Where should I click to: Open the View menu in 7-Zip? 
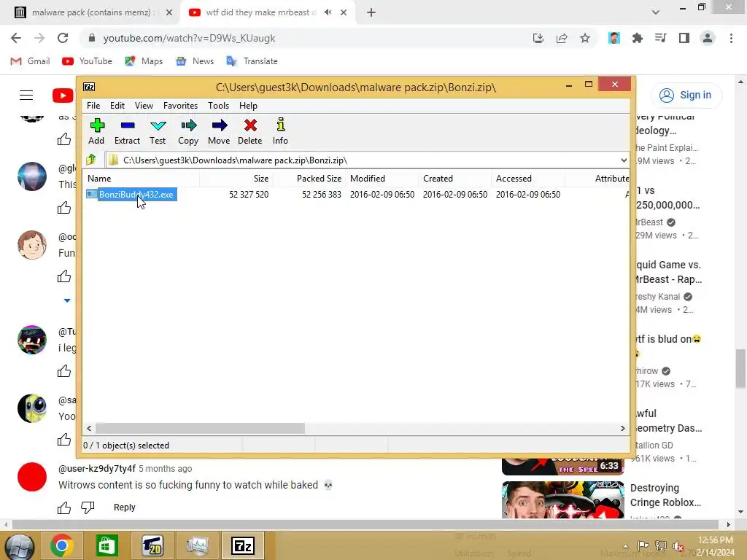click(x=144, y=106)
